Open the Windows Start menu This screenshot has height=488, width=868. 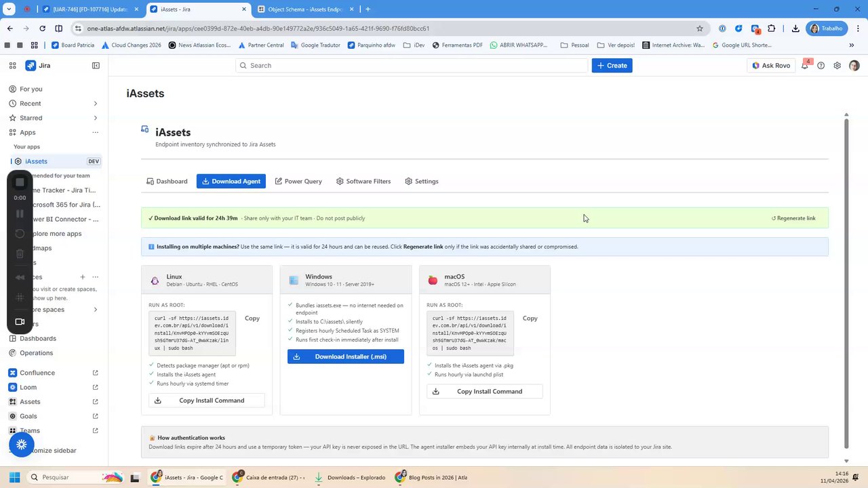coord(14,477)
